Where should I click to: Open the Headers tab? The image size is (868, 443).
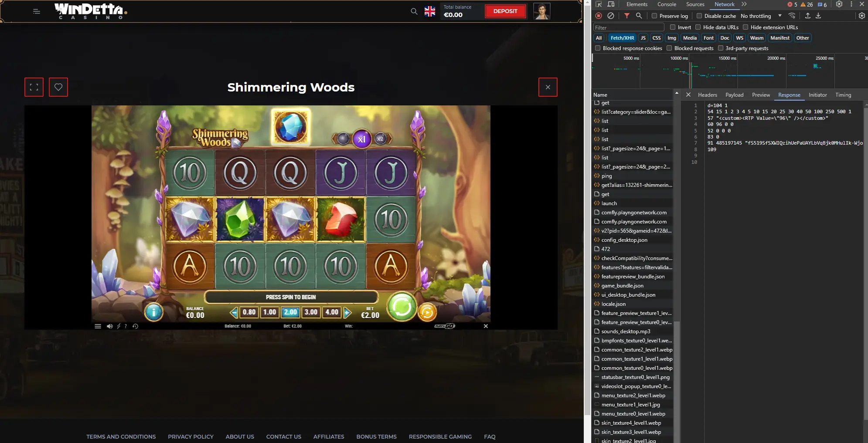tap(707, 95)
